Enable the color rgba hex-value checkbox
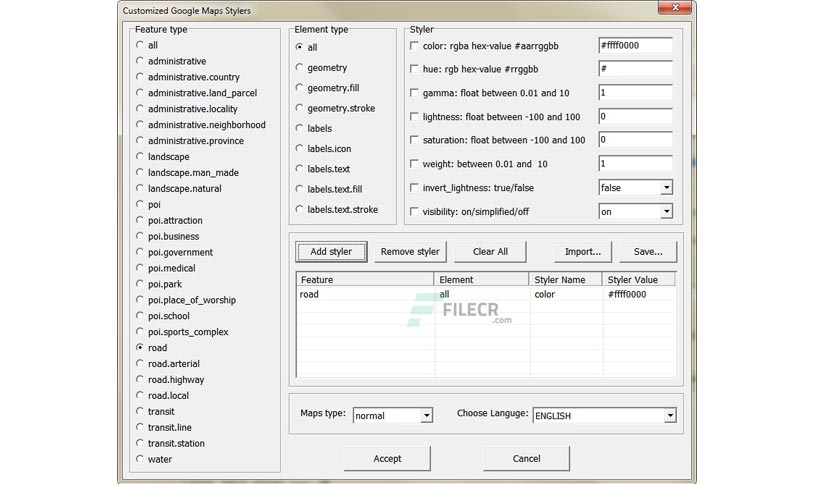The width and height of the screenshot is (836, 484). click(x=414, y=46)
